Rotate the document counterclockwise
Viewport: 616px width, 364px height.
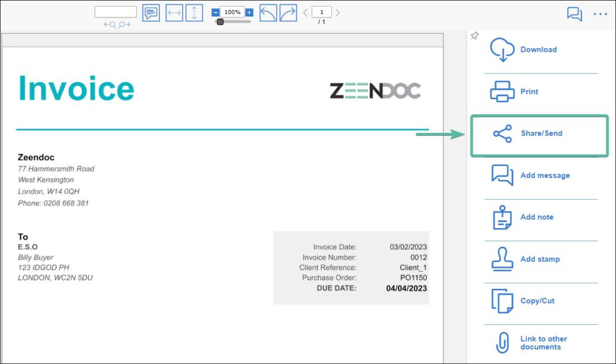click(268, 13)
